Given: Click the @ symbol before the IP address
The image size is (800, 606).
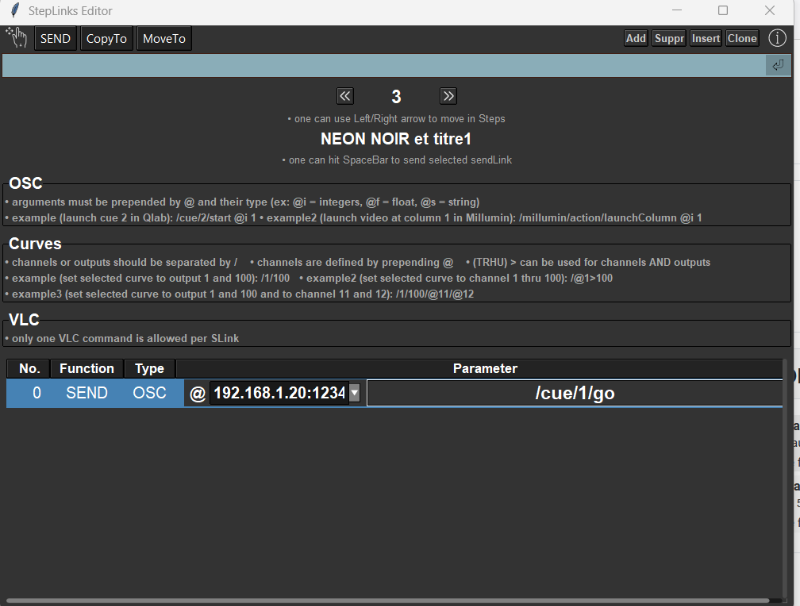Looking at the screenshot, I should click(x=197, y=393).
